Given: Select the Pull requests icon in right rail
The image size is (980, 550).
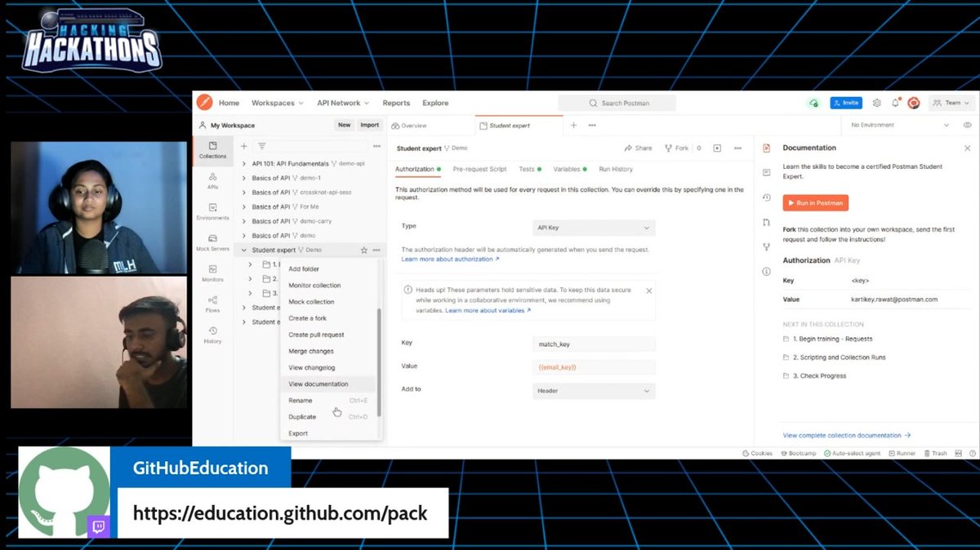Looking at the screenshot, I should coord(766,222).
